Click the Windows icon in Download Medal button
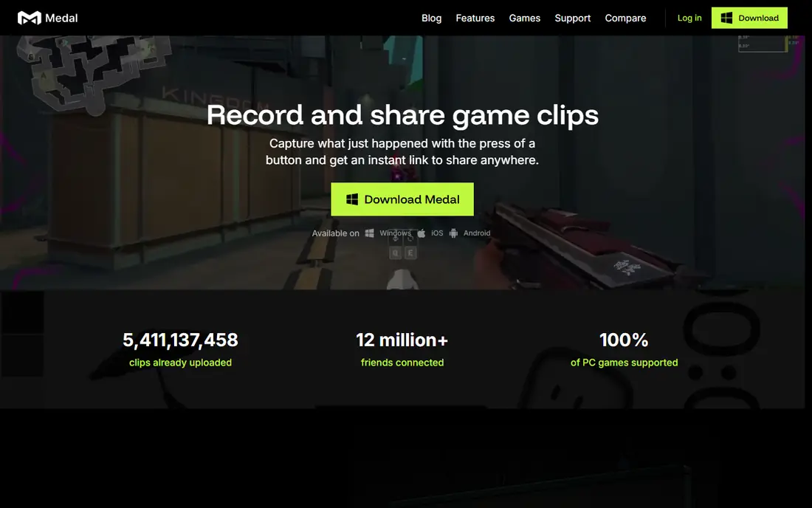 click(x=352, y=199)
